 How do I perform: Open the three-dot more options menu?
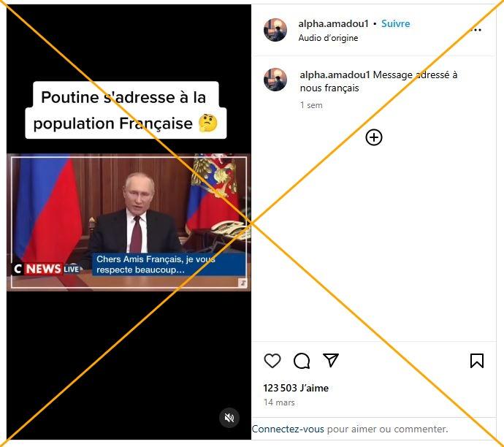pos(476,30)
